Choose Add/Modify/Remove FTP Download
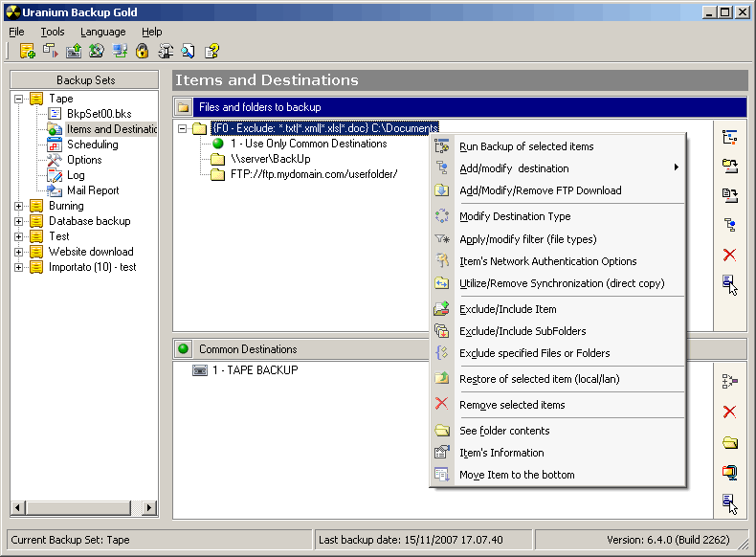The height and width of the screenshot is (557, 756). click(x=558, y=190)
